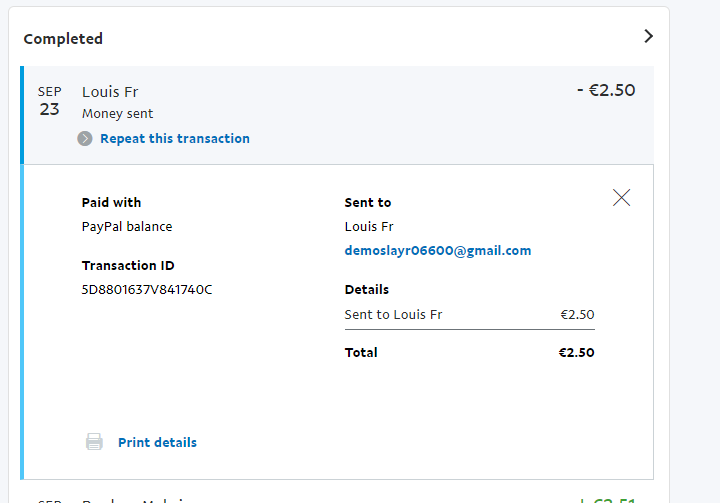
Task: Click the Paid with label
Action: click(x=111, y=203)
